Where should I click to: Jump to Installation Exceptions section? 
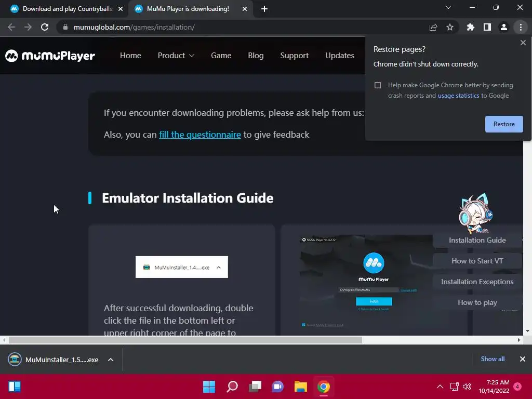pos(477,282)
